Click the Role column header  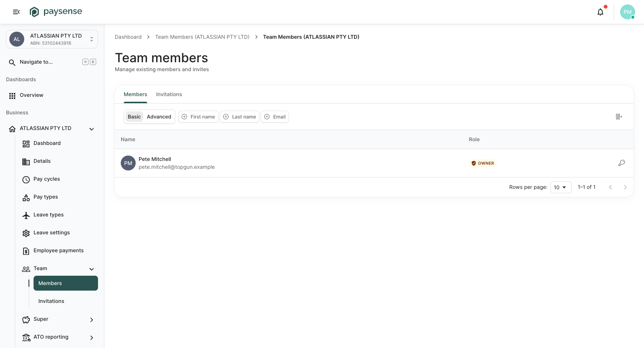[474, 139]
